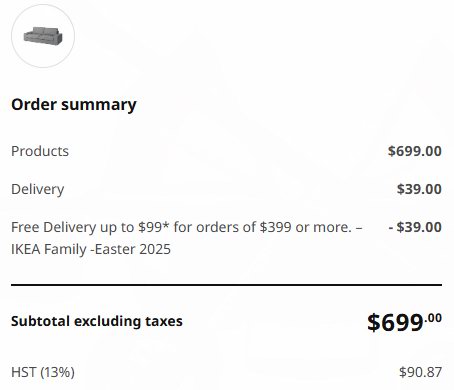Click the .00 superscript cents in subtotal

pos(433,318)
